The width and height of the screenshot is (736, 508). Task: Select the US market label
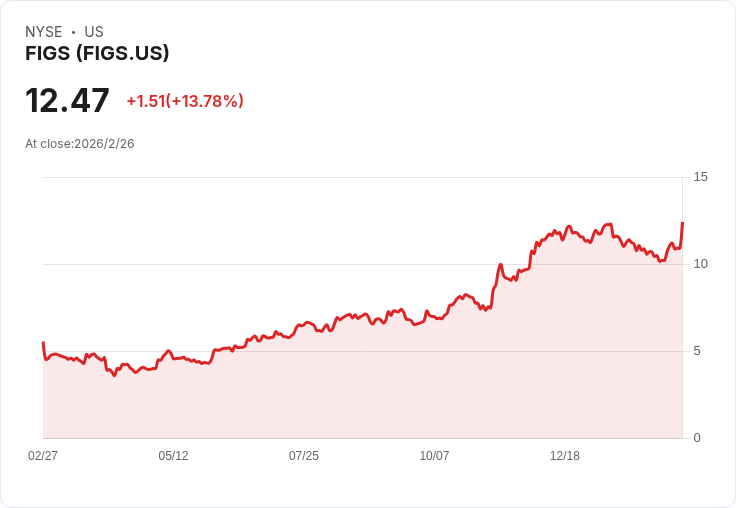pyautogui.click(x=94, y=32)
